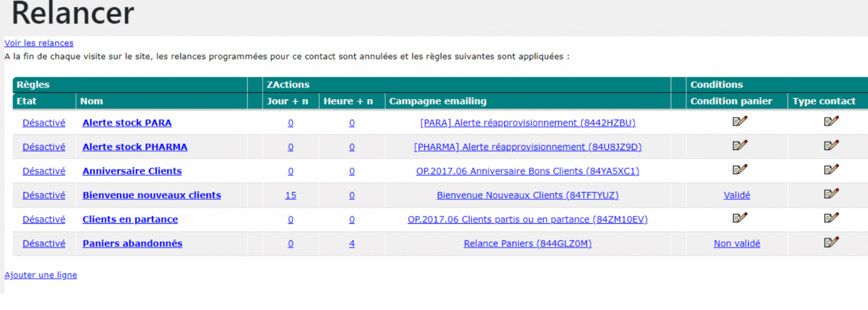Click the 'Règles' group header
868x310 pixels.
(x=33, y=84)
